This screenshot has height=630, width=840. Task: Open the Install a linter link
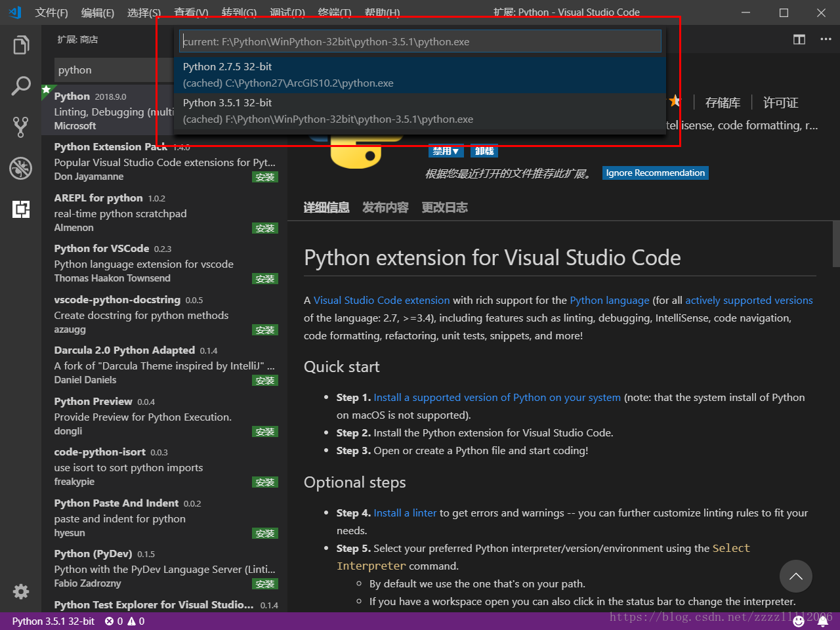tap(405, 513)
